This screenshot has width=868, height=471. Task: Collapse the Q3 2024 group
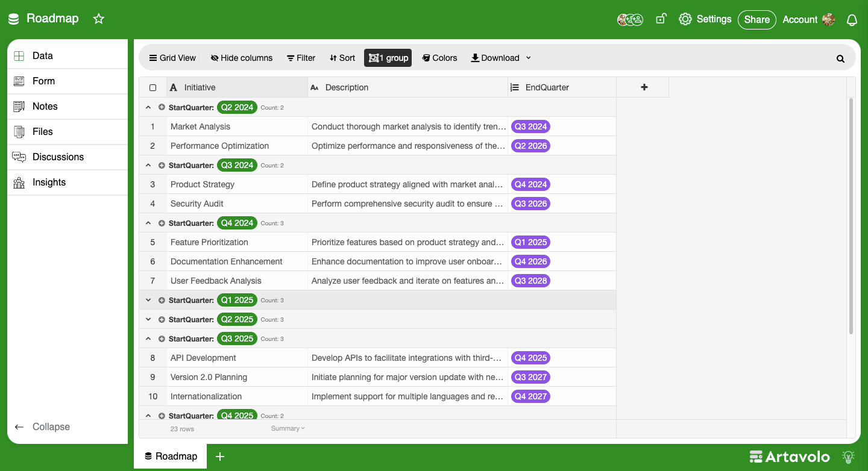coord(148,165)
